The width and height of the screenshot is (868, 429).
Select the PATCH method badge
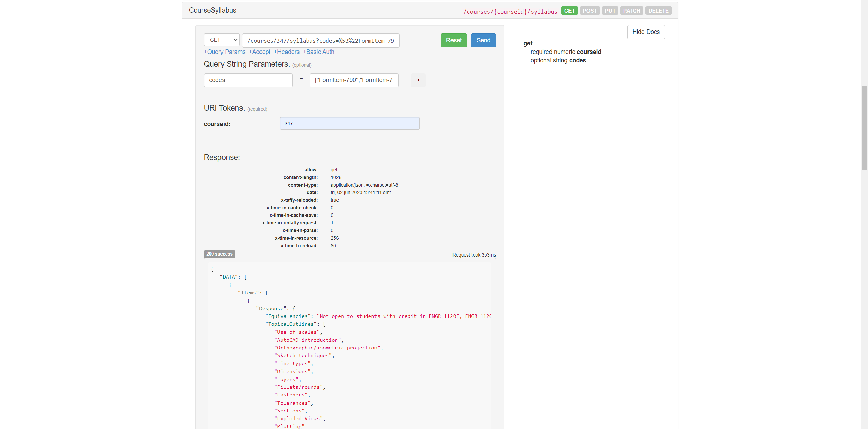pos(631,11)
